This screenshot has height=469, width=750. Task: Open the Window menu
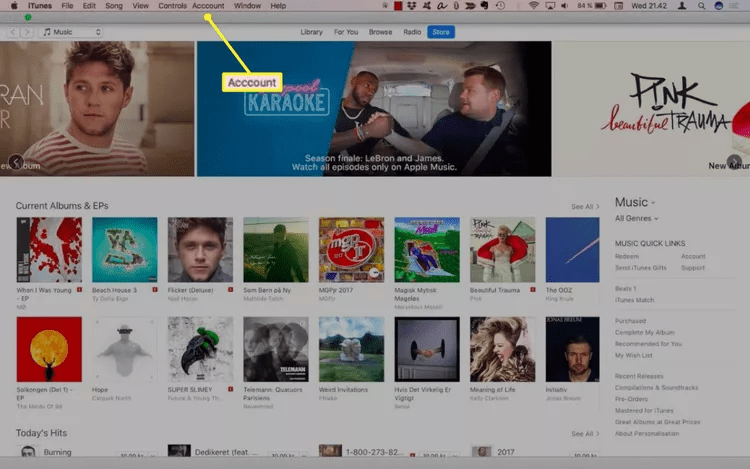pyautogui.click(x=247, y=6)
